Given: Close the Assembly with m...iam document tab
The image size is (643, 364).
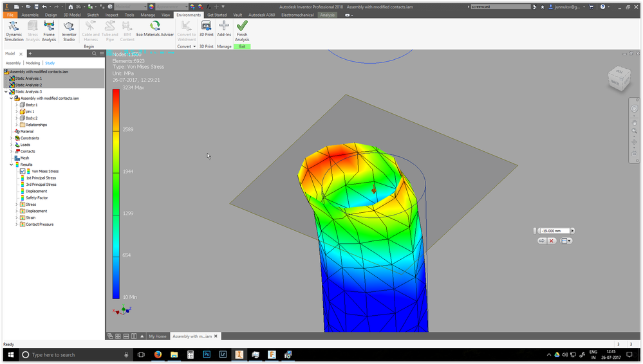Looking at the screenshot, I should coord(216,336).
